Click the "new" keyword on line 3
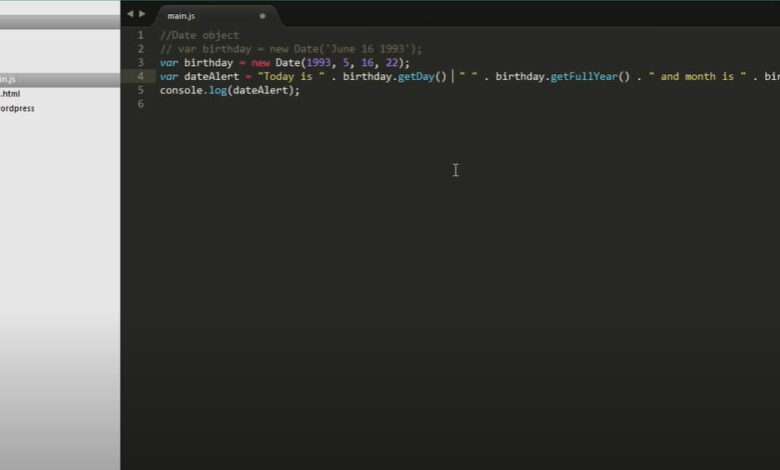This screenshot has width=780, height=470. click(261, 62)
